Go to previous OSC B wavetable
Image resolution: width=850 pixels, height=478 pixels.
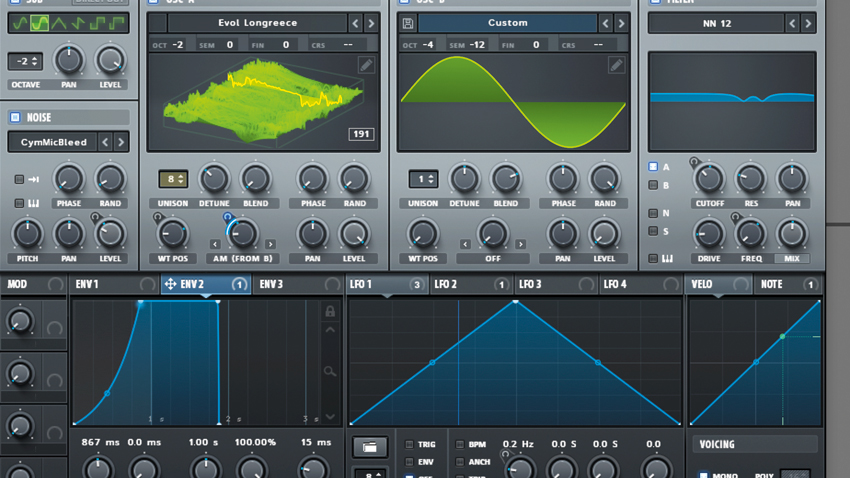click(606, 23)
